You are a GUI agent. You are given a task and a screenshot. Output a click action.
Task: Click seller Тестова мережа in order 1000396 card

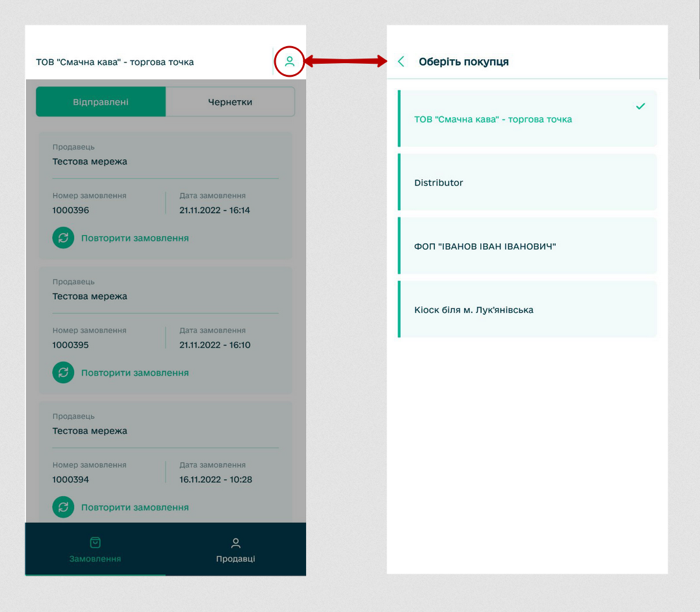tap(90, 161)
